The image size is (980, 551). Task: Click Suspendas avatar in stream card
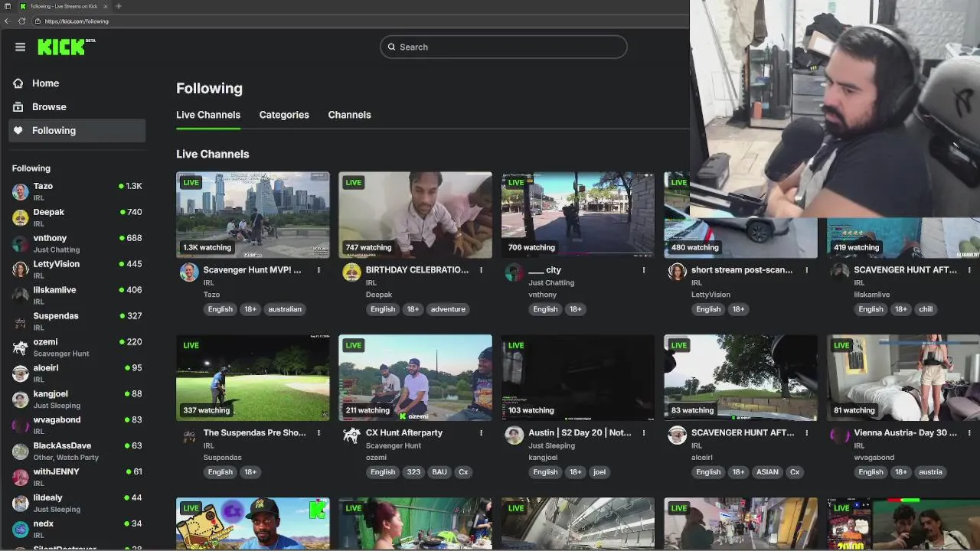point(189,435)
